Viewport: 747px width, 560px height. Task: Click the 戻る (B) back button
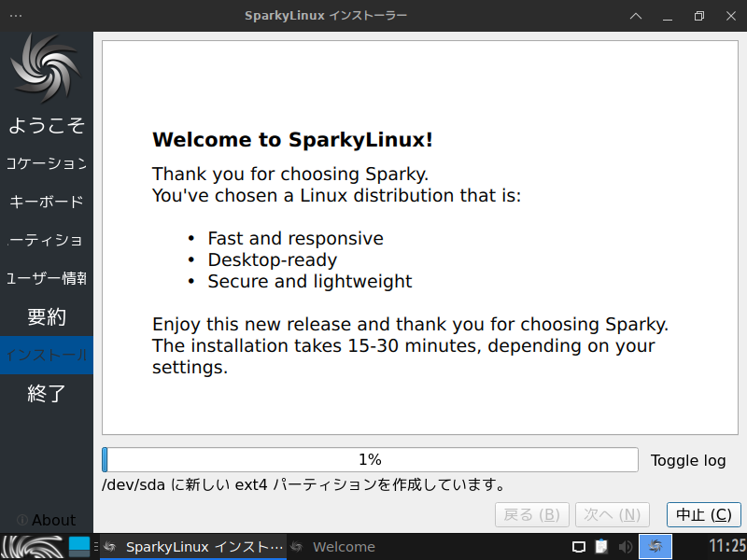coord(531,515)
